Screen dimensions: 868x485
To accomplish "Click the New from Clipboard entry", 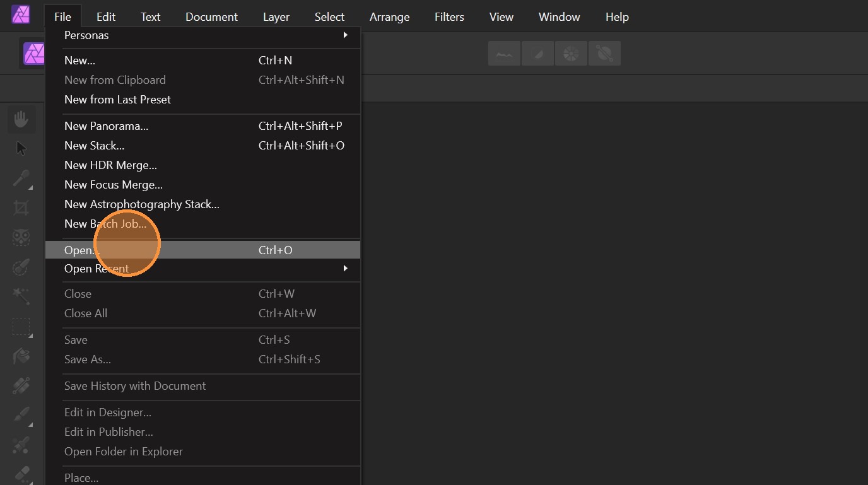I will tap(203, 80).
